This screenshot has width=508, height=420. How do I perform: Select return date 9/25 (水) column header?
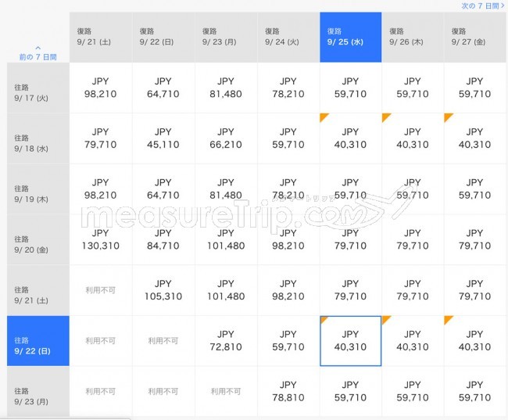(350, 37)
